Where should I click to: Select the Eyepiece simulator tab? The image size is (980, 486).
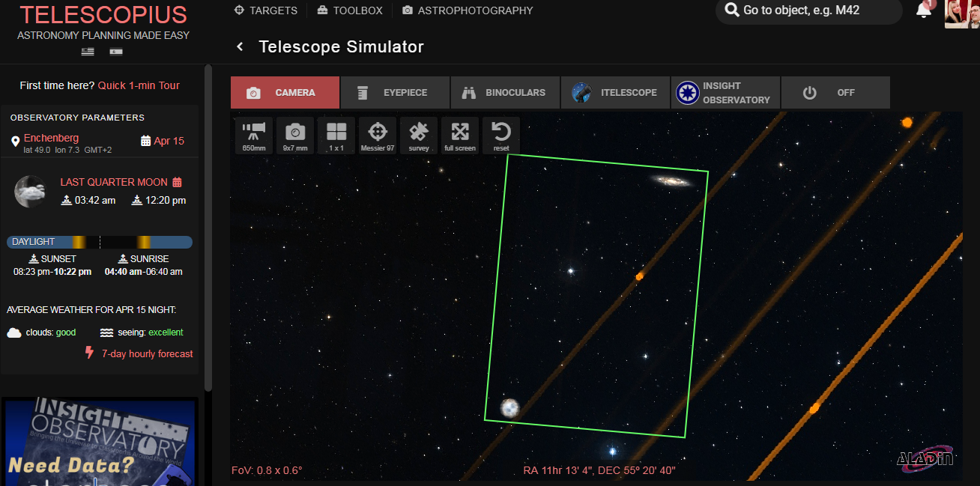coord(395,92)
